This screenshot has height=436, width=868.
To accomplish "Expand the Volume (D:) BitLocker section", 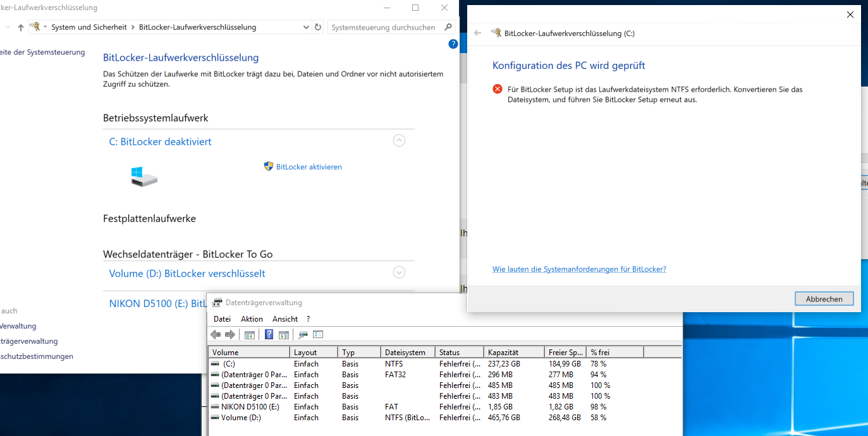I will pos(399,272).
